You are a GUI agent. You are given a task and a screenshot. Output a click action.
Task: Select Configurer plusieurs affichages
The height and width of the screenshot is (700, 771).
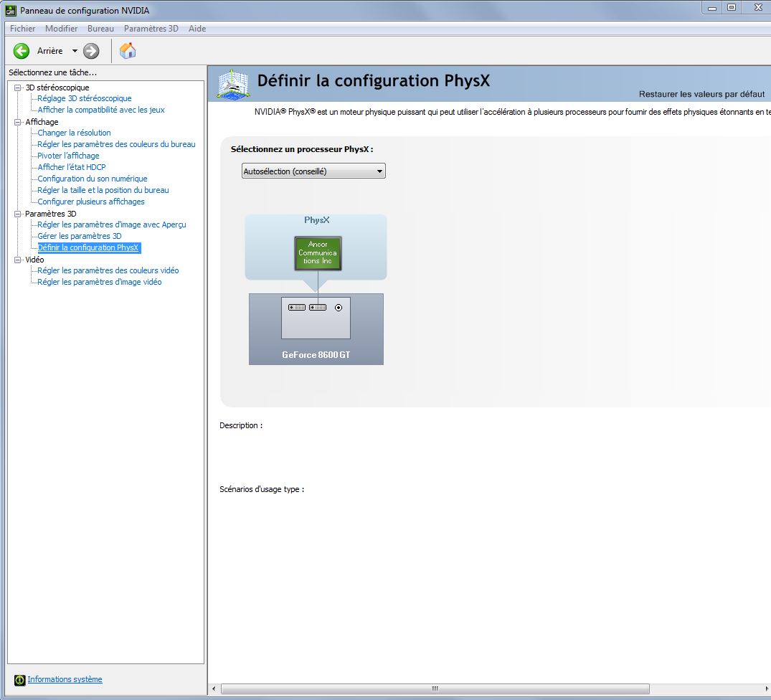point(91,202)
